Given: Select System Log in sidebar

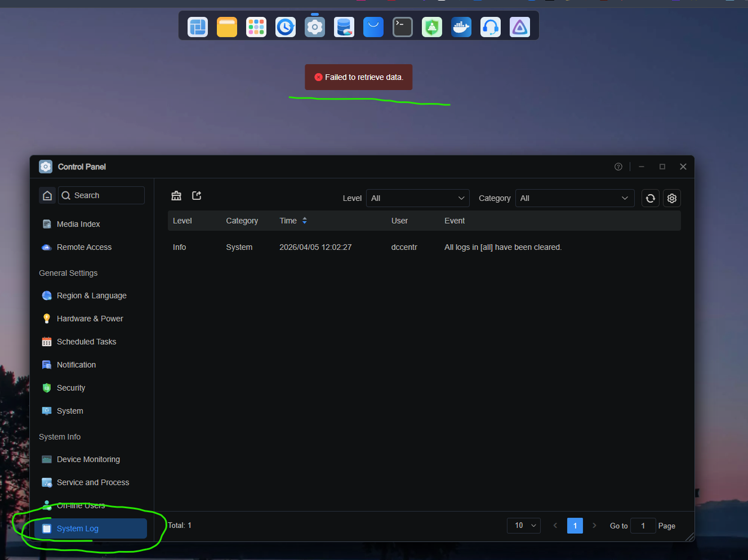Looking at the screenshot, I should pos(91,528).
